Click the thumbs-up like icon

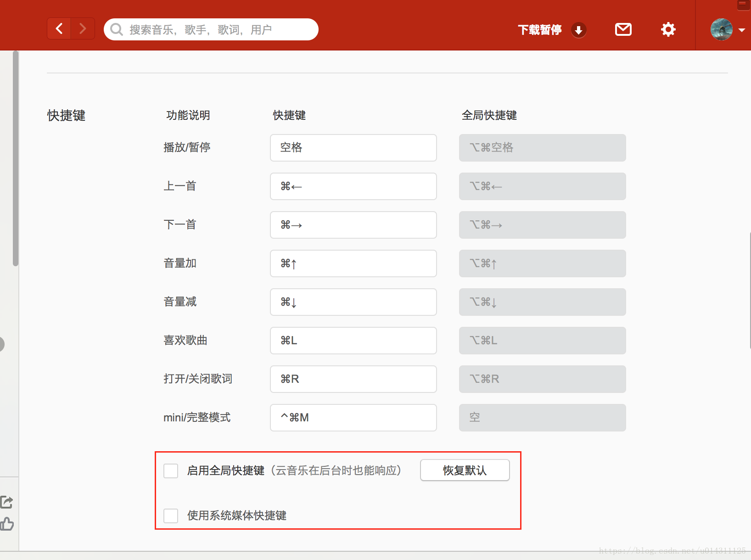click(6, 524)
